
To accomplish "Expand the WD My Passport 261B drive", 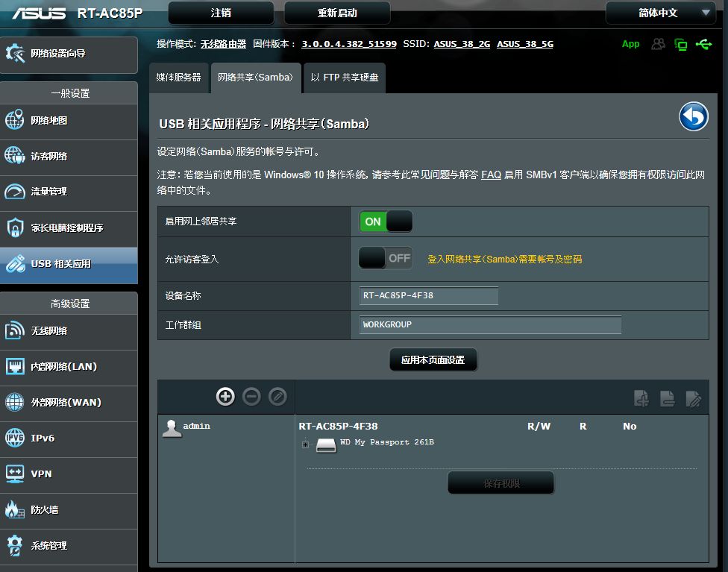I will (x=305, y=444).
